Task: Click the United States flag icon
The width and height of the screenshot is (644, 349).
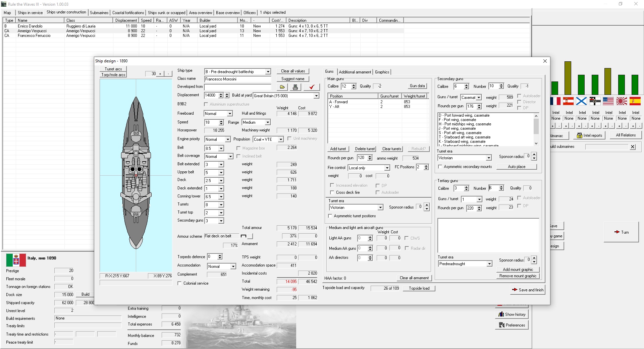Action: click(x=608, y=101)
